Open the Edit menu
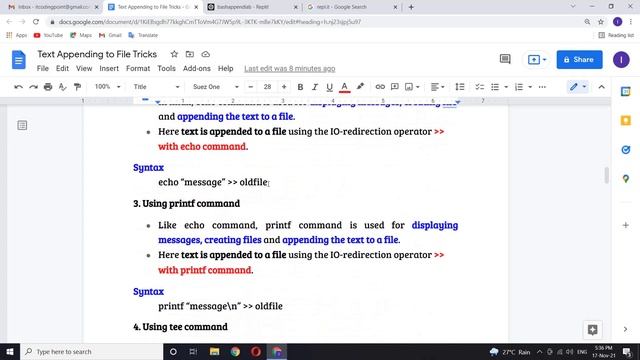 (x=62, y=69)
